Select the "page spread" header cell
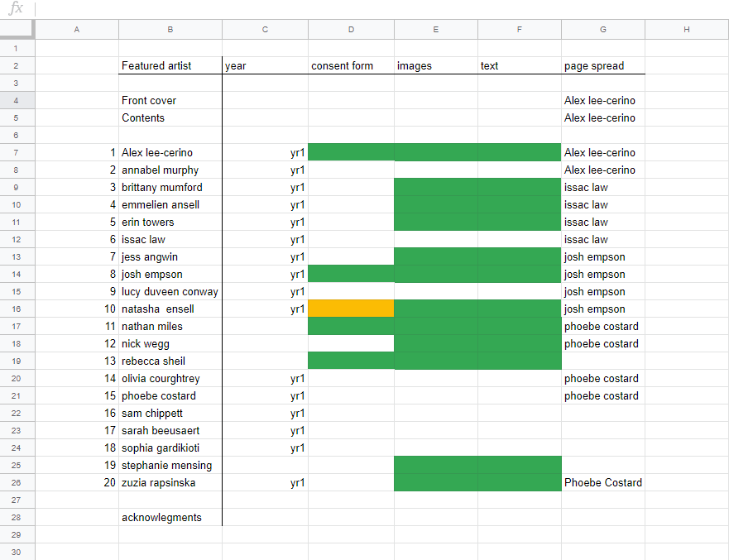The width and height of the screenshot is (729, 560). [x=602, y=66]
